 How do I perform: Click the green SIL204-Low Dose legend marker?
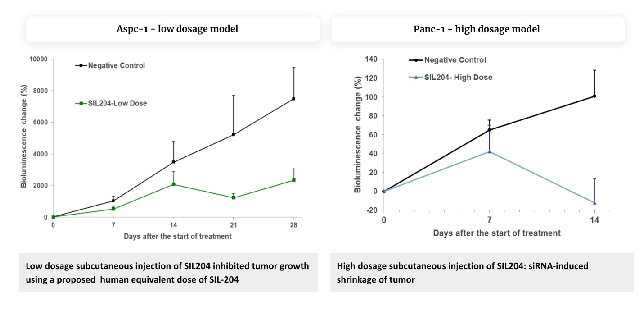tap(81, 104)
